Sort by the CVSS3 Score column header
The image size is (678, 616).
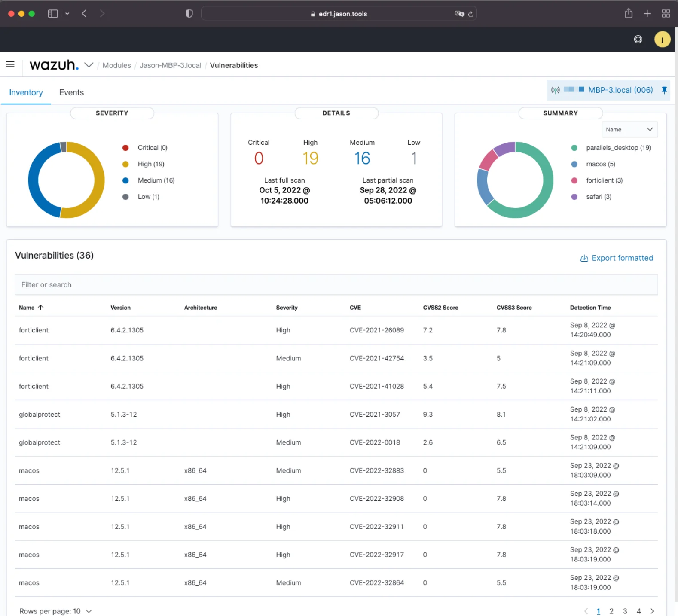pyautogui.click(x=514, y=308)
